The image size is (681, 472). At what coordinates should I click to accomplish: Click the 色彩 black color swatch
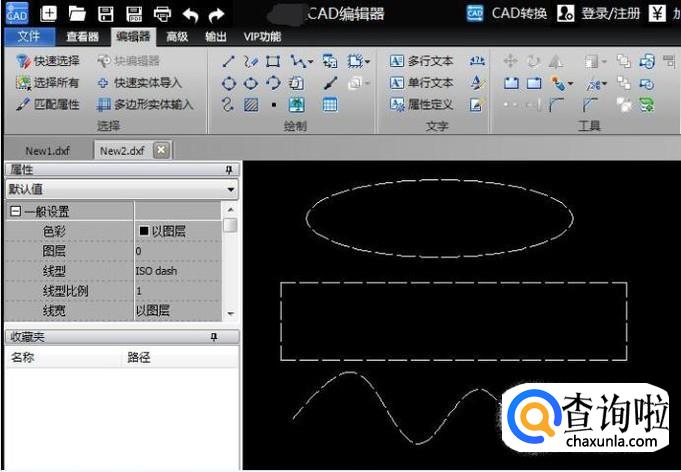click(x=144, y=231)
